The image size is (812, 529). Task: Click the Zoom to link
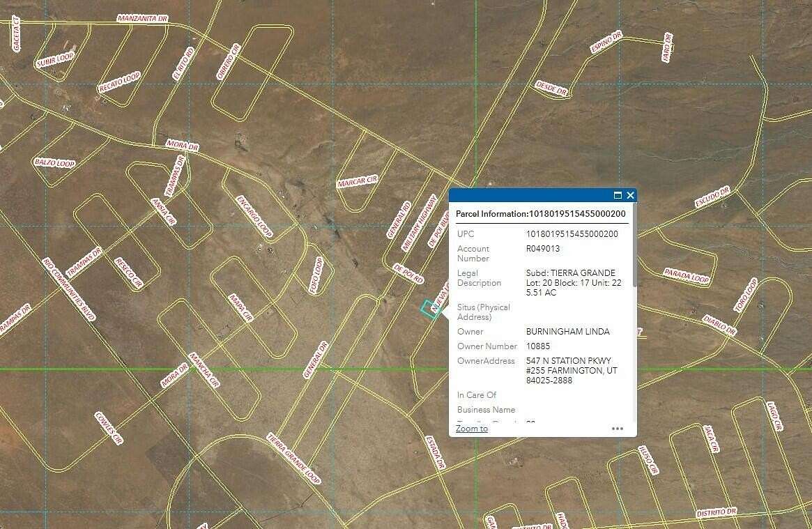coord(471,429)
